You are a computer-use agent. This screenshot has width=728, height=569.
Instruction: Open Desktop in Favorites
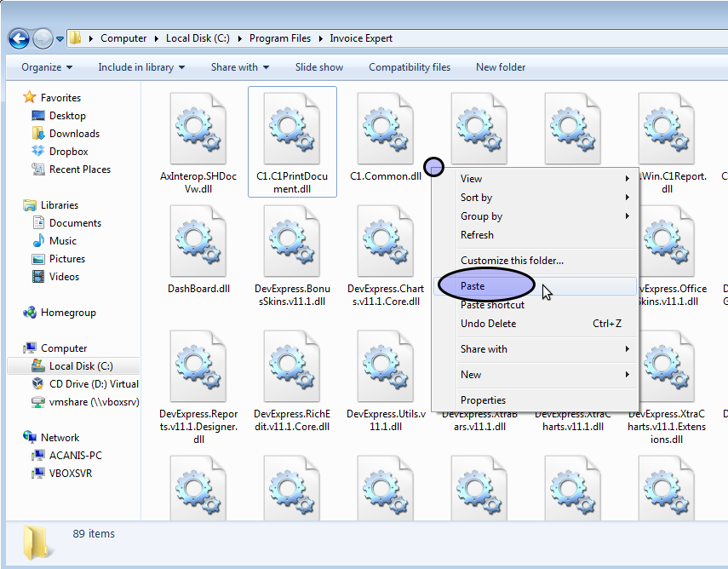pos(67,116)
